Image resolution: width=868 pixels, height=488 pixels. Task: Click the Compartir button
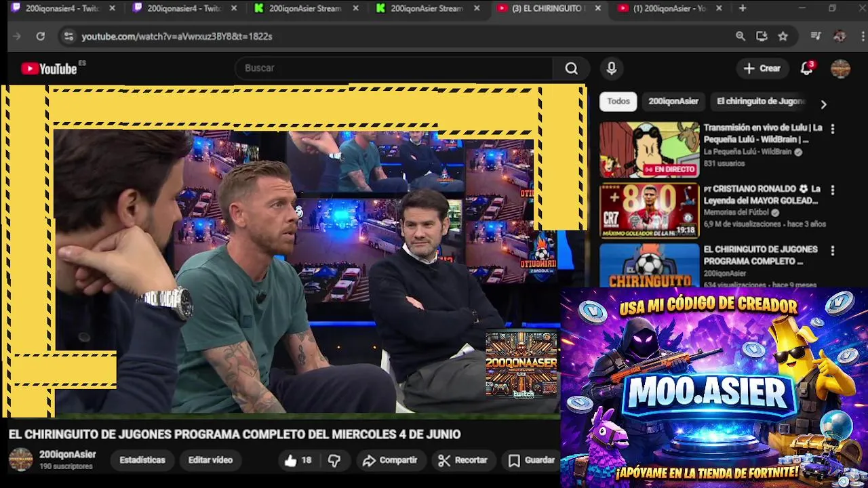(x=390, y=460)
